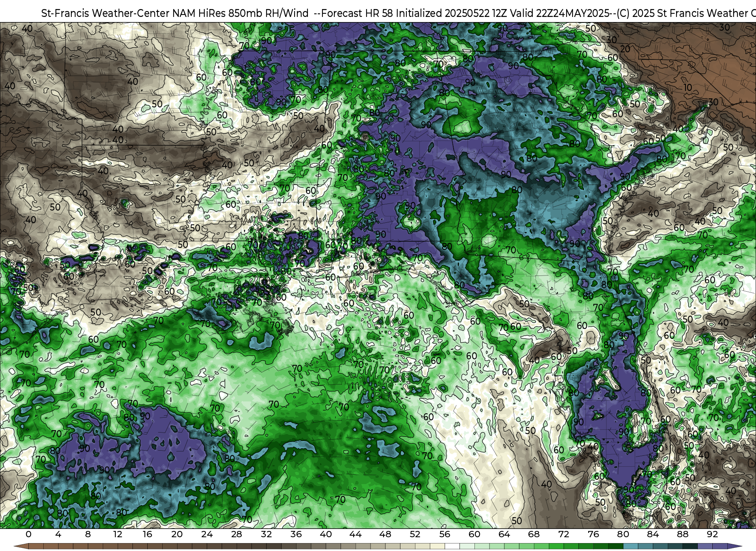
Task: Click the color bar legend label 24
Action: pyautogui.click(x=207, y=534)
